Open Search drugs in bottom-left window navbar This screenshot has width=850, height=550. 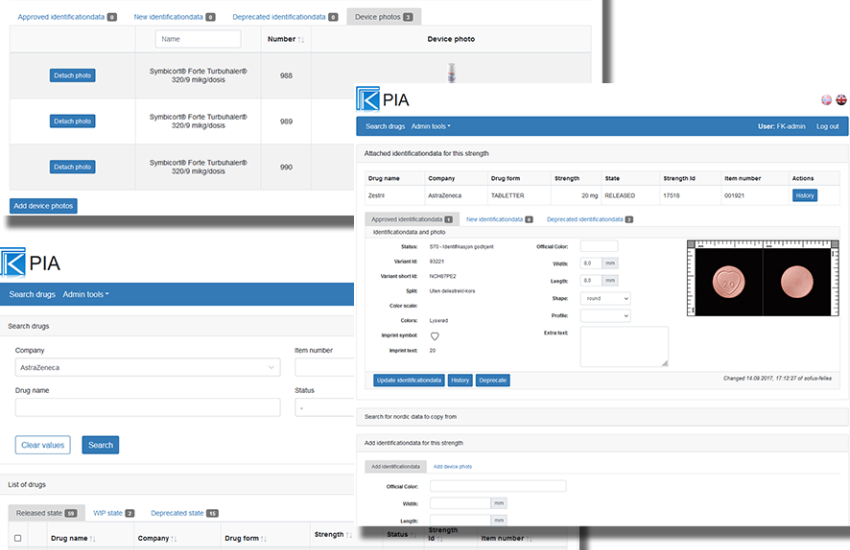click(32, 294)
